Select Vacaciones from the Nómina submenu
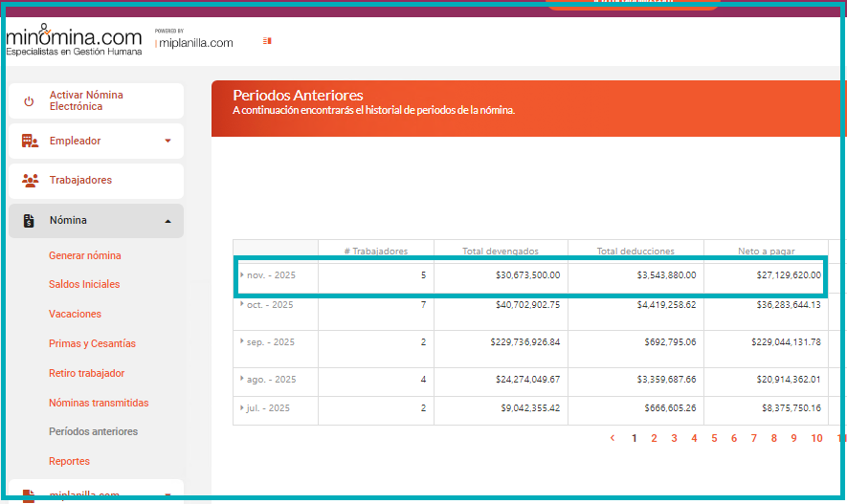 tap(75, 314)
